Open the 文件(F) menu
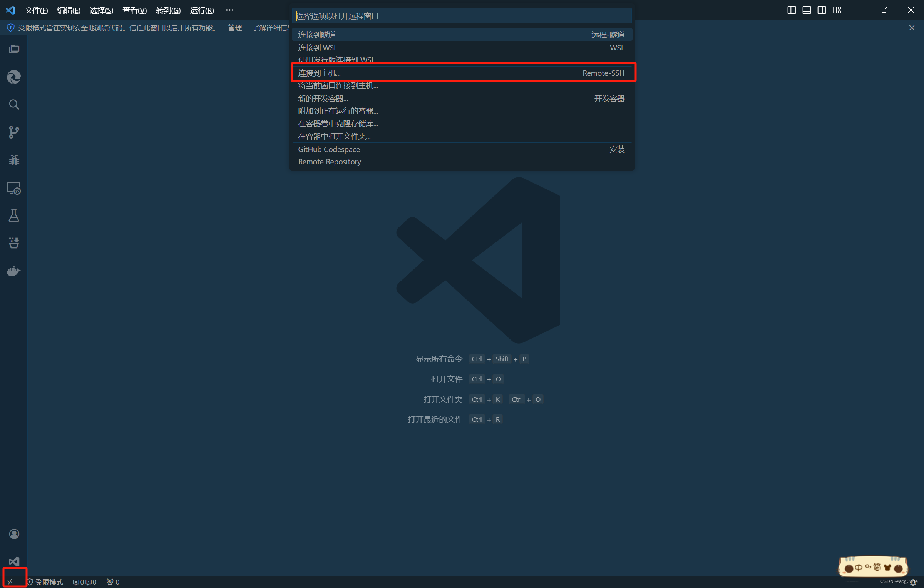924x588 pixels. [x=36, y=10]
